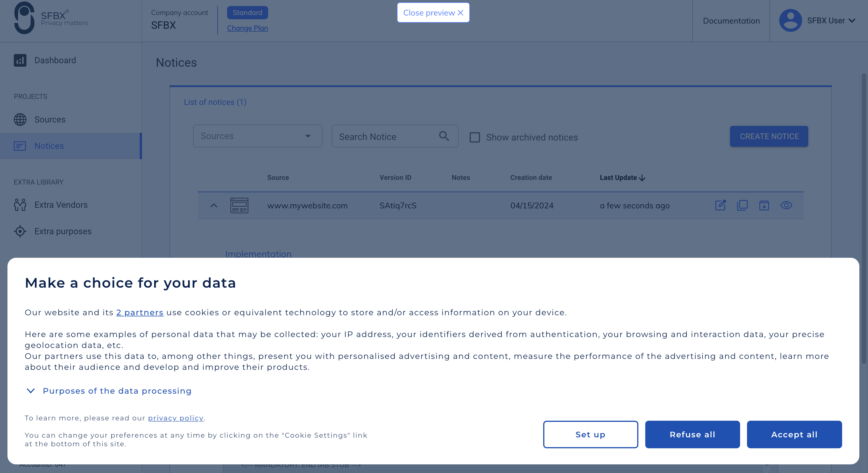
Task: Open Extra purposes from the sidebar
Action: 63,231
